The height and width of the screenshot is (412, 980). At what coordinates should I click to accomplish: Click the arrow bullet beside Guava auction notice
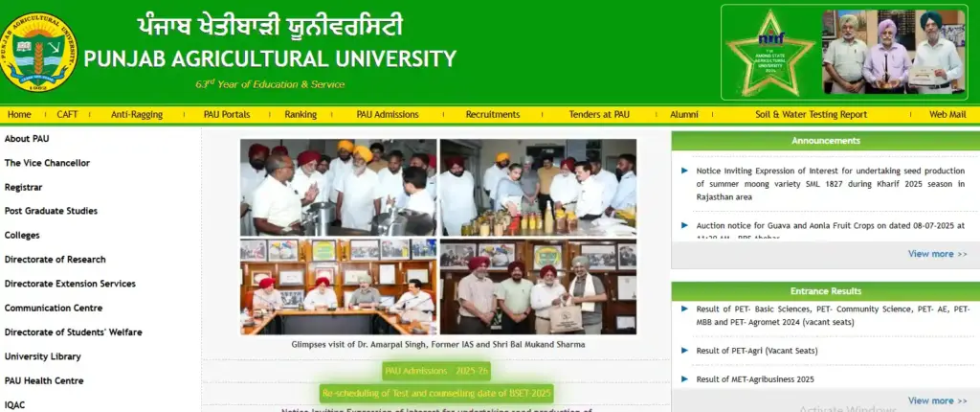pos(684,226)
